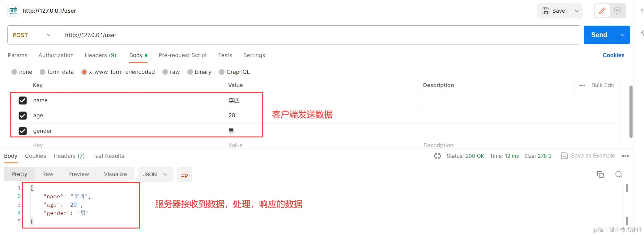Click the Size: 278 B text
644x235 pixels.
538,156
